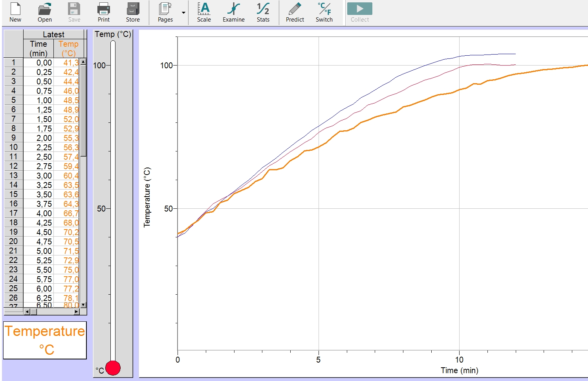Screen dimensions: 588x381
Task: Open a file with the Open icon
Action: [x=44, y=12]
